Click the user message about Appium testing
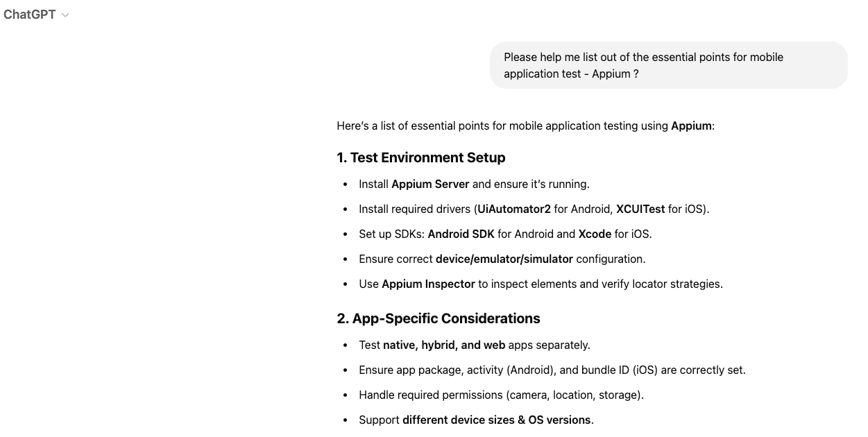This screenshot has height=437, width=868. [668, 65]
